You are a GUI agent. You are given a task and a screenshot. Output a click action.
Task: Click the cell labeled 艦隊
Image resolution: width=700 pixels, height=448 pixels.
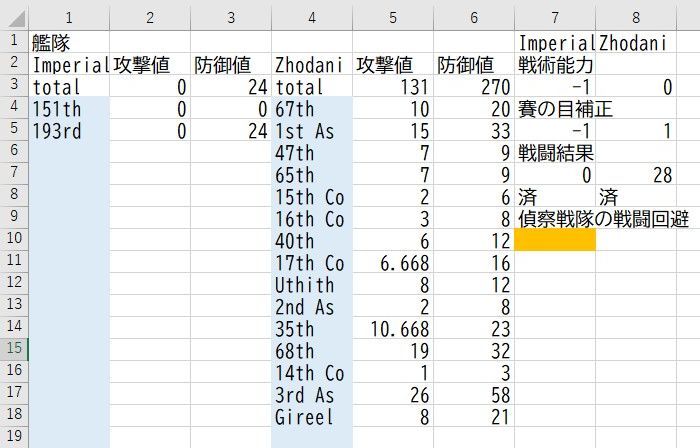pyautogui.click(x=69, y=42)
